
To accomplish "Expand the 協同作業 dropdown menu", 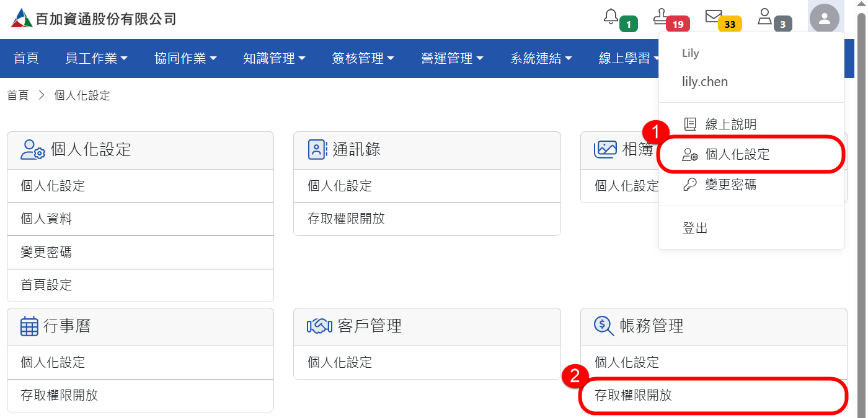I will click(x=186, y=58).
